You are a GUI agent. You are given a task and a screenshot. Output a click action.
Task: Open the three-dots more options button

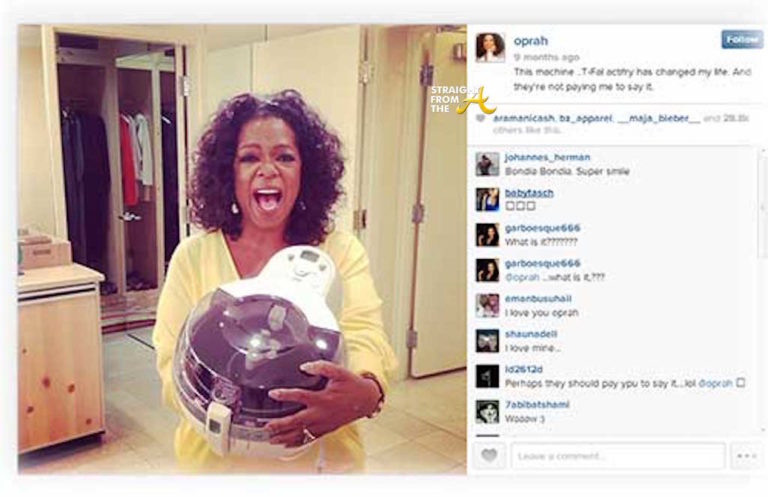coord(747,456)
